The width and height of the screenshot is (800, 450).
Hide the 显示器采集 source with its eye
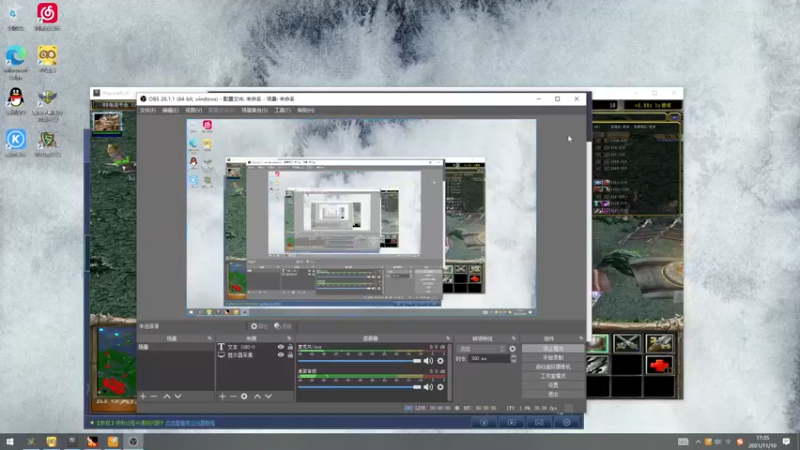click(281, 355)
